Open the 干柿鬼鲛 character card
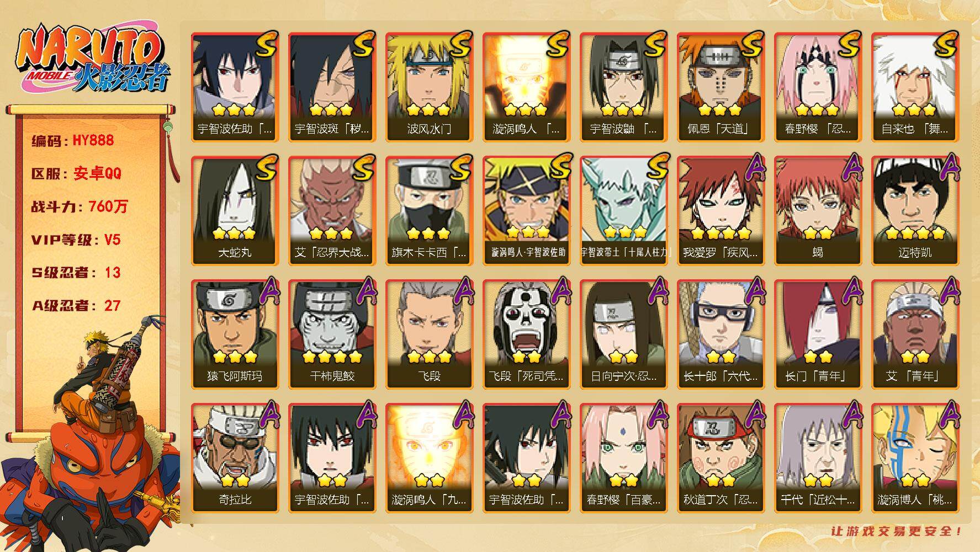The height and width of the screenshot is (552, 980). tap(332, 334)
